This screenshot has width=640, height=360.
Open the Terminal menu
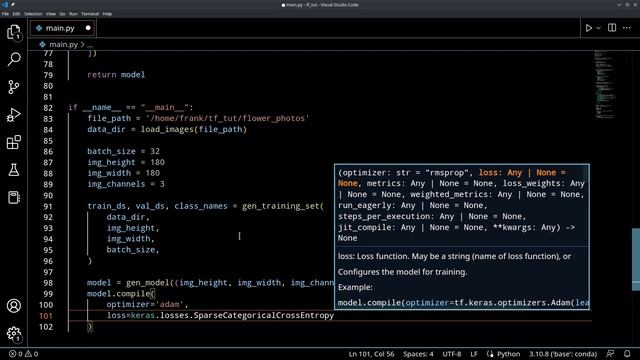[90, 13]
